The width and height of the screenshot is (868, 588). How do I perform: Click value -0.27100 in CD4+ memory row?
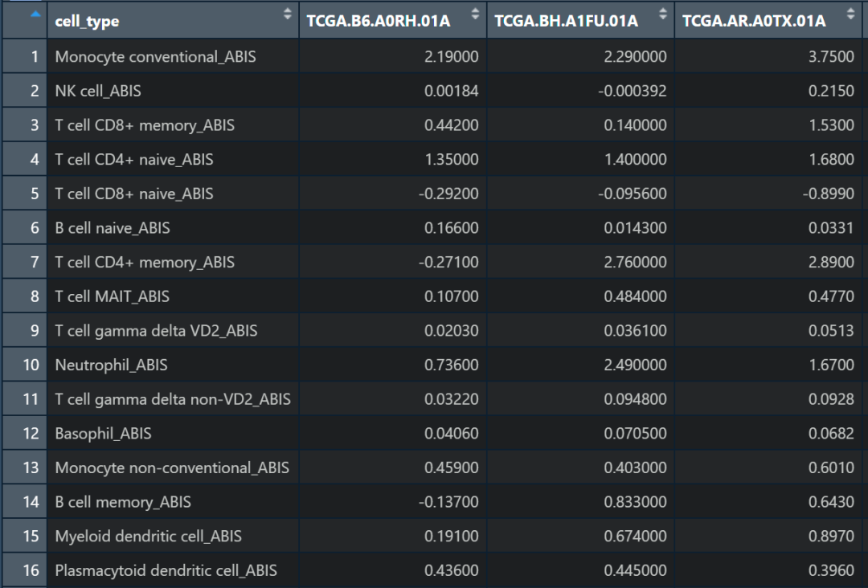coord(448,262)
